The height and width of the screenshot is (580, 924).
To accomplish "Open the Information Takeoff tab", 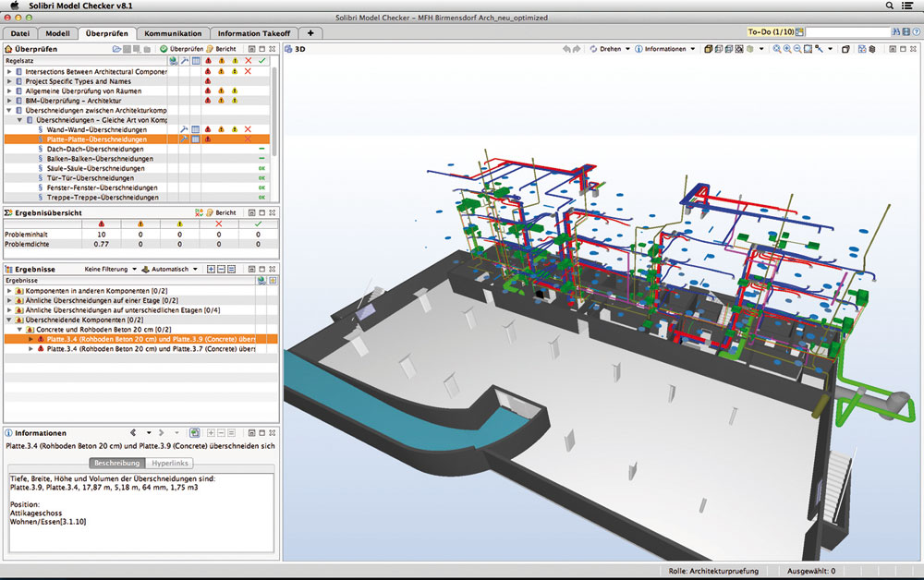I will pyautogui.click(x=253, y=33).
